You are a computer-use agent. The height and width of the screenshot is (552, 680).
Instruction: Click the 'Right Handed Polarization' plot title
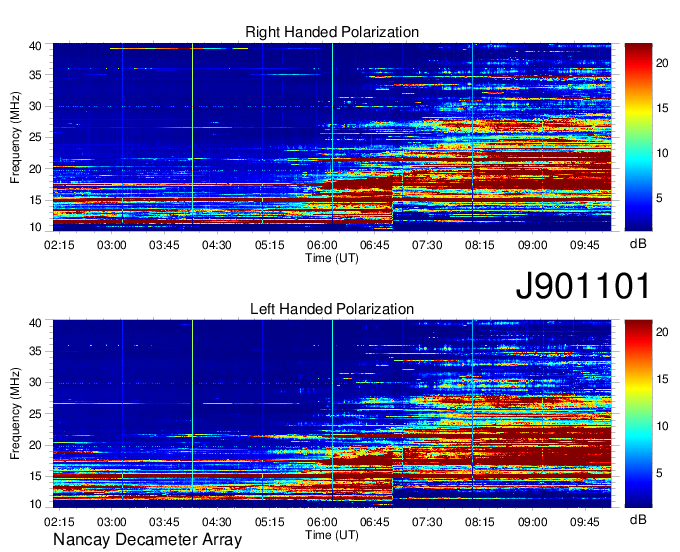332,32
